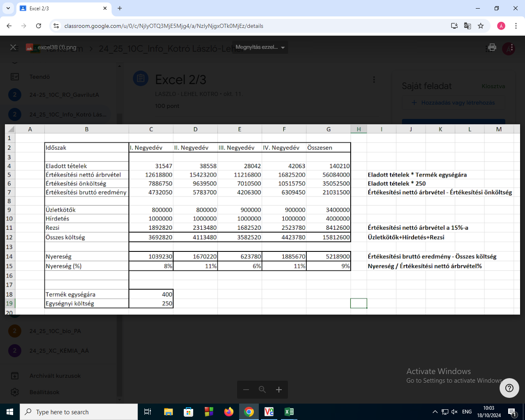Open the Chrome three-dot menu

tap(516, 26)
